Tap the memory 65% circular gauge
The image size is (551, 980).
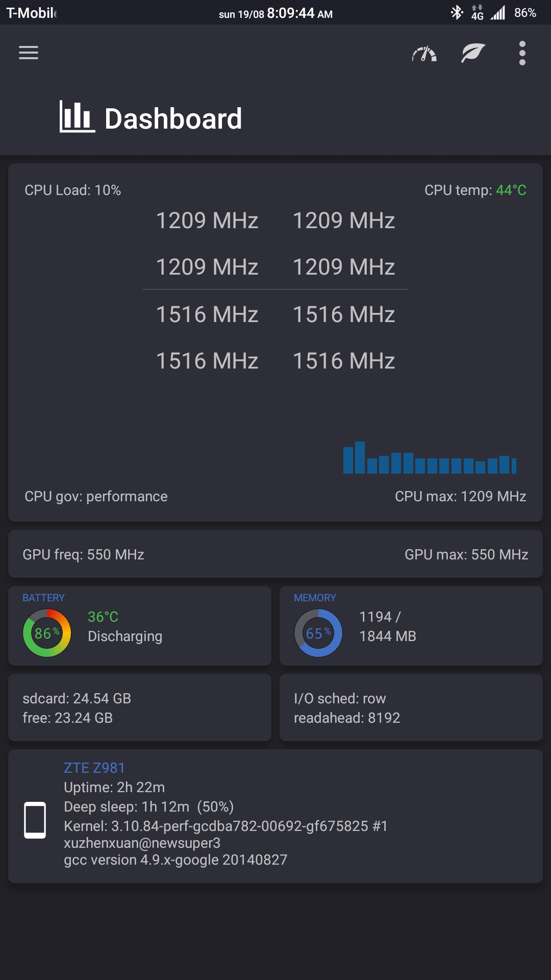[x=318, y=633]
